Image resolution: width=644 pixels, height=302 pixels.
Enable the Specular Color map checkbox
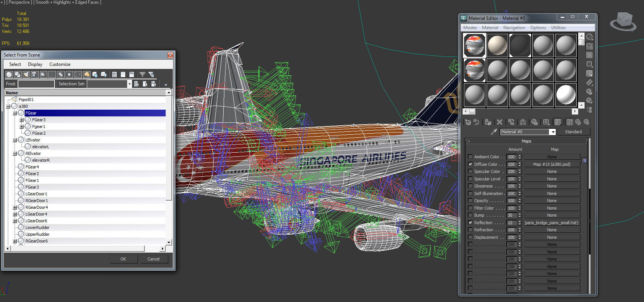point(470,171)
